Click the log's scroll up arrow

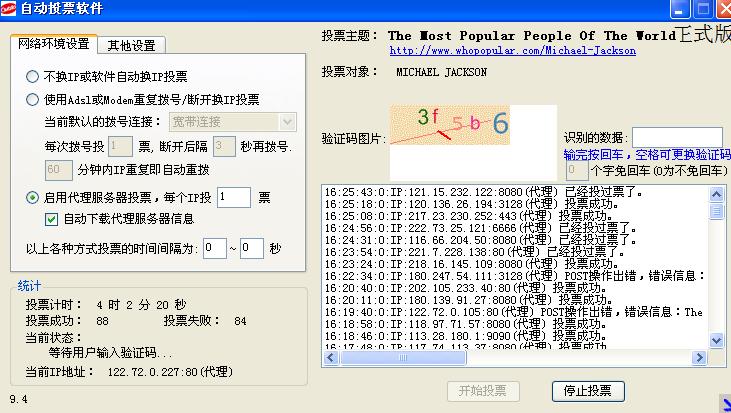pyautogui.click(x=715, y=193)
